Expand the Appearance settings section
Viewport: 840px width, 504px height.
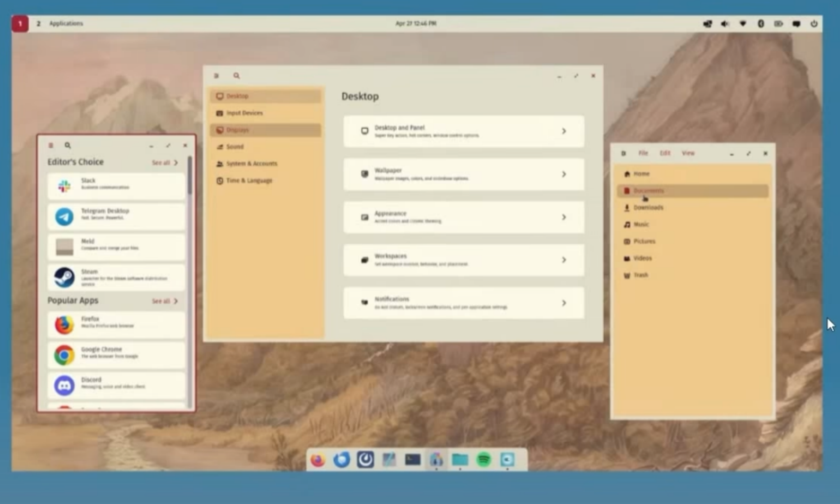463,217
